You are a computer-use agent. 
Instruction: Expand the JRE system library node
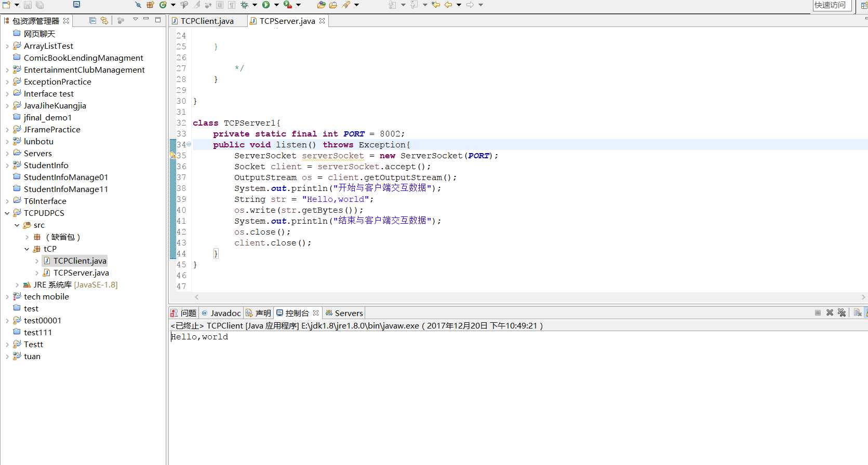[x=17, y=285]
